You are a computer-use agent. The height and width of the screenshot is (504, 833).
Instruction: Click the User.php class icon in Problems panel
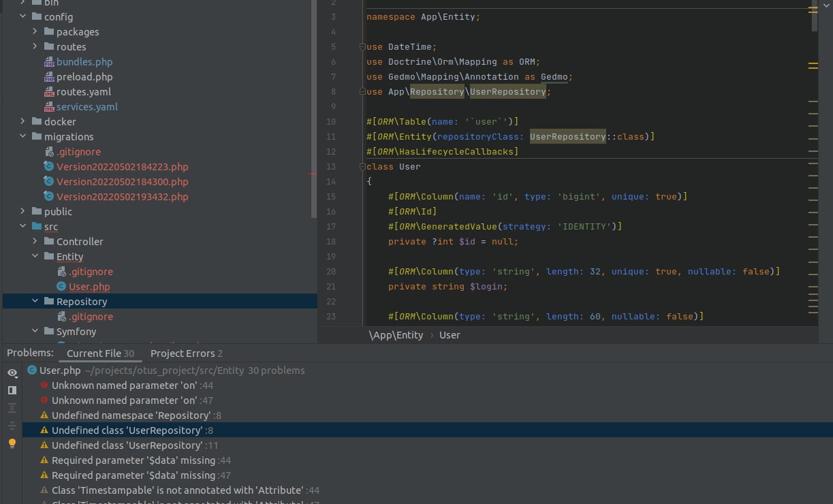tap(32, 371)
